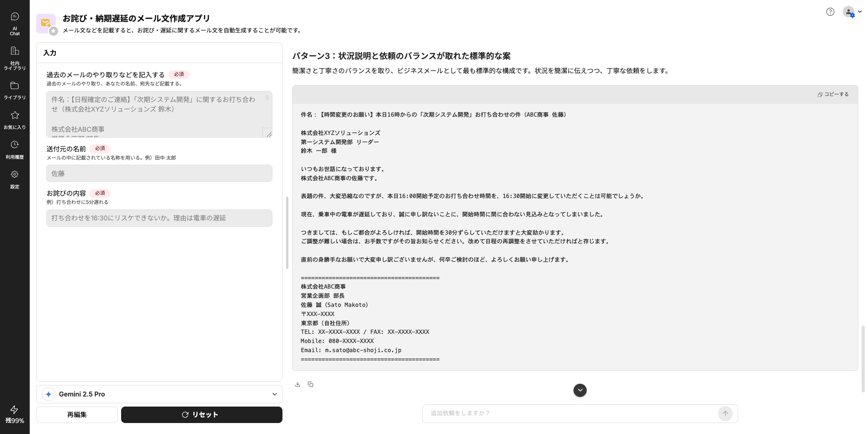This screenshot has width=868, height=434.
Task: Click the scroll-to-bottom chevron button
Action: (580, 390)
